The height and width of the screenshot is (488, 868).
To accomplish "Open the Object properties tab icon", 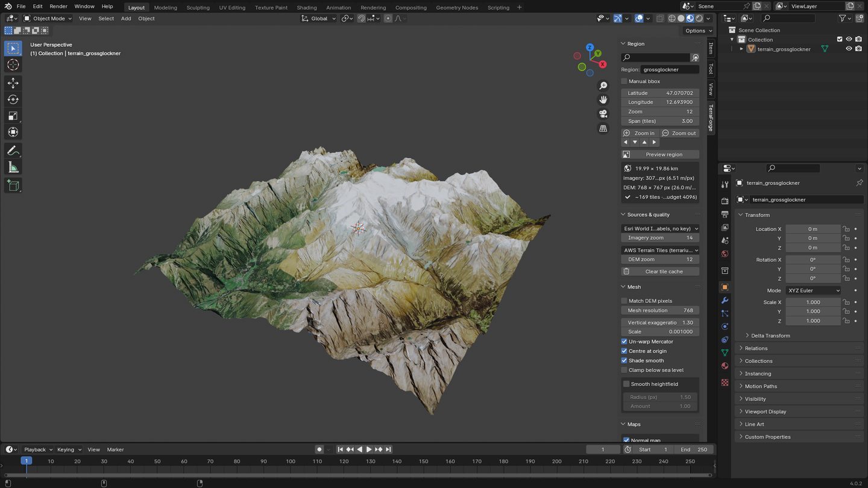I will pos(725,287).
